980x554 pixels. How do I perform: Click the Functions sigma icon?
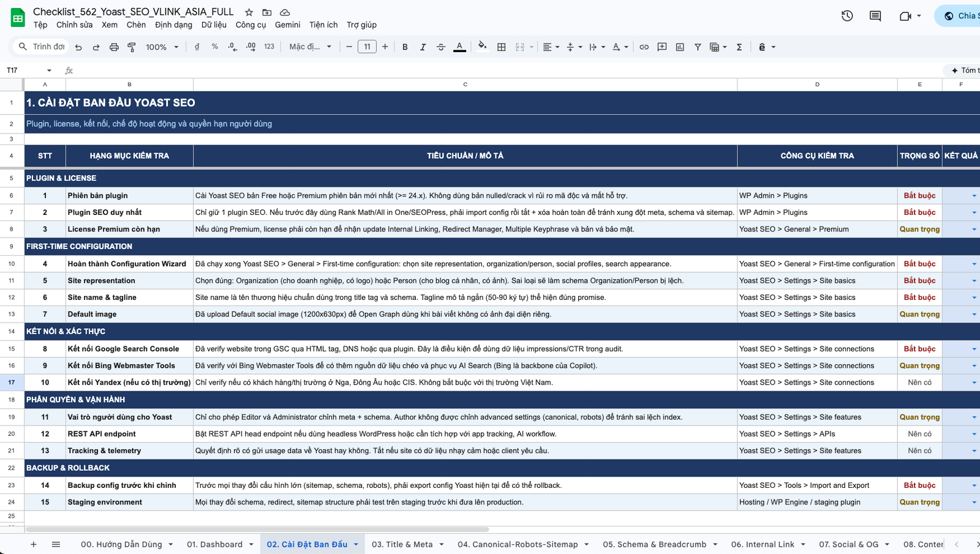(739, 47)
